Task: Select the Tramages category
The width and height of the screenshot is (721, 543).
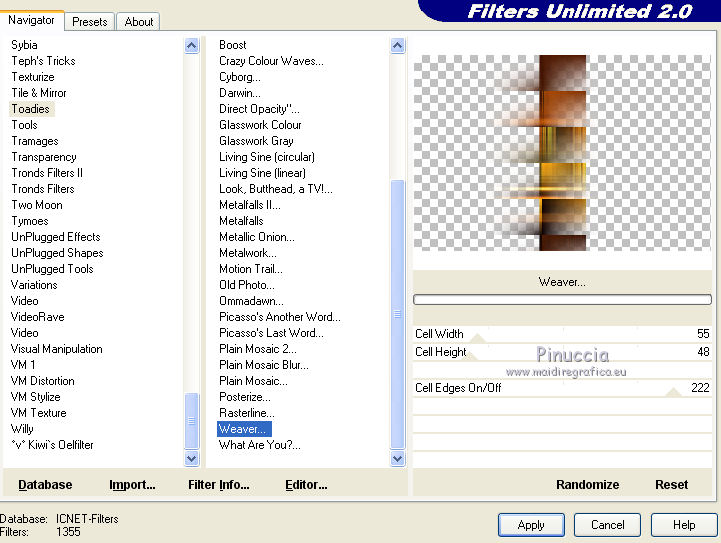Action: 34,141
